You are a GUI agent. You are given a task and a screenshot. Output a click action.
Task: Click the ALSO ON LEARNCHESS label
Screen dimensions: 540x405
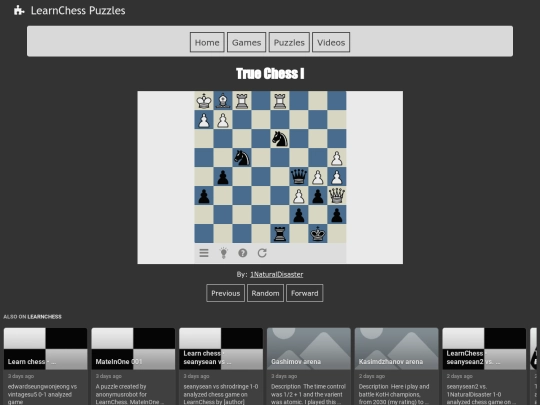32,316
